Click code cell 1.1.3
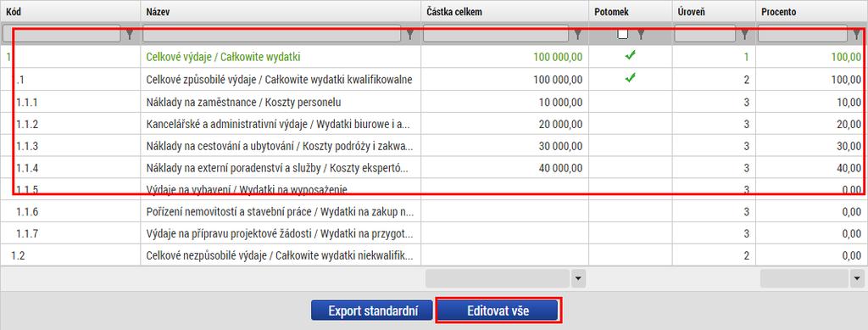 (x=70, y=146)
